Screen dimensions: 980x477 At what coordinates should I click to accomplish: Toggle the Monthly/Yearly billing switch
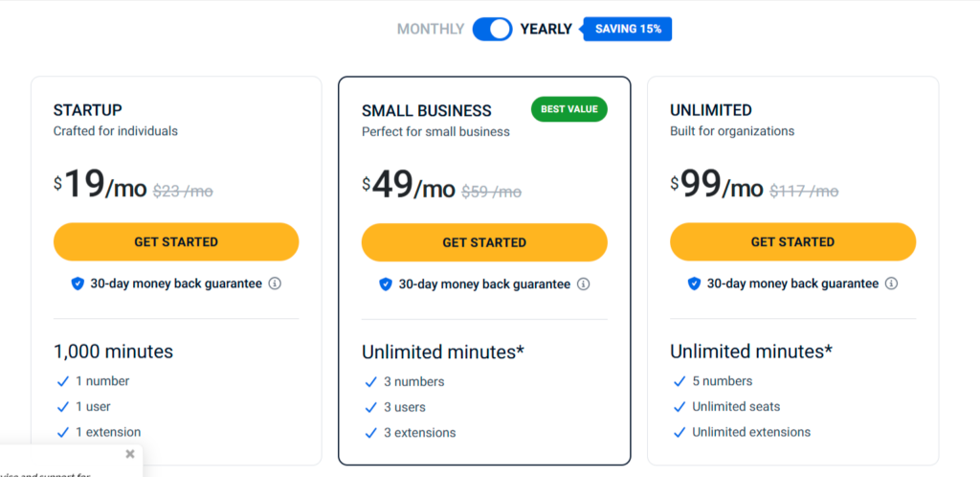click(x=493, y=29)
